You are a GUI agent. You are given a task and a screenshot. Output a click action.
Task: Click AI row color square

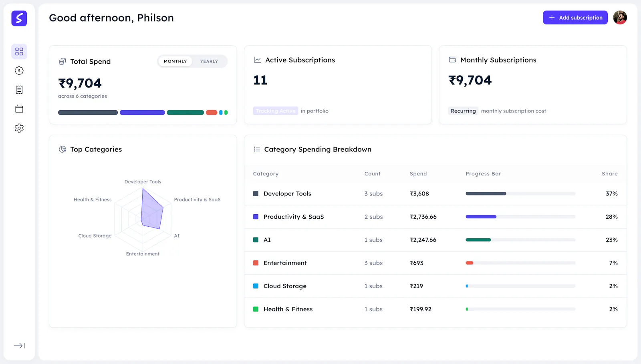point(256,240)
